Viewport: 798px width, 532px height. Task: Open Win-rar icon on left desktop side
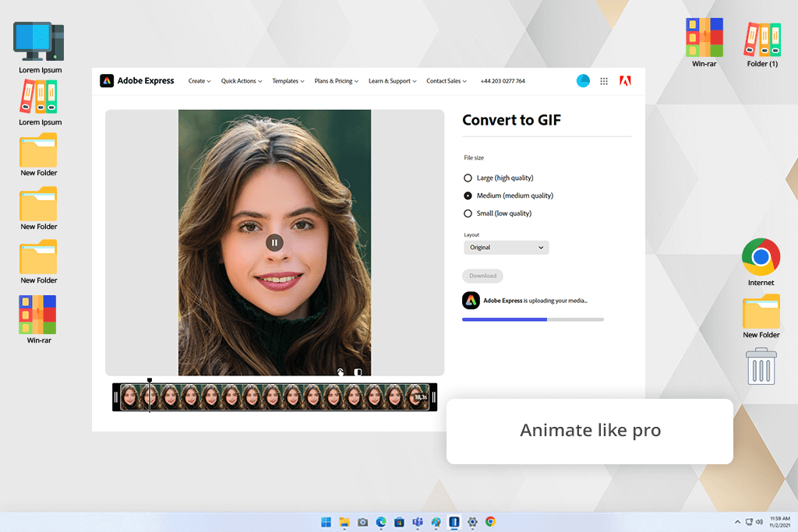pyautogui.click(x=39, y=319)
